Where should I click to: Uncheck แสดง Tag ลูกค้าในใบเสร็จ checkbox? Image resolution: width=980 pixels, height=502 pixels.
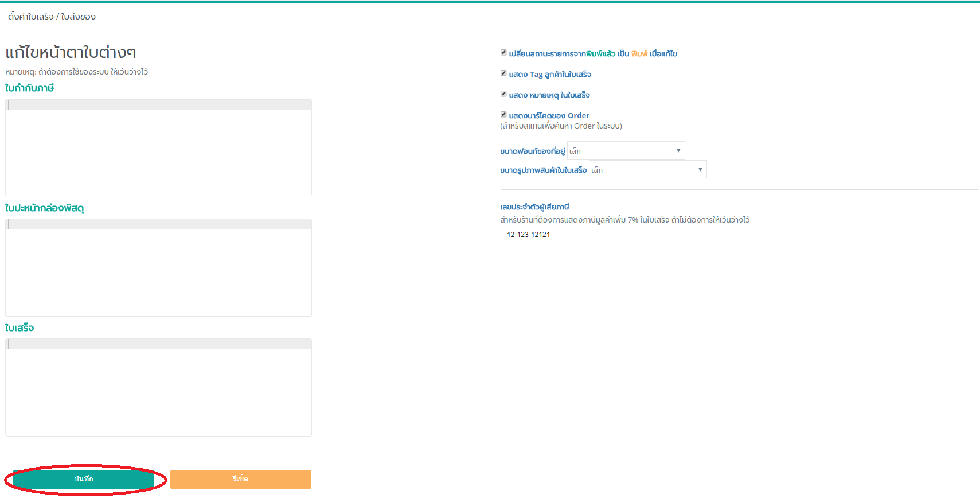[503, 73]
